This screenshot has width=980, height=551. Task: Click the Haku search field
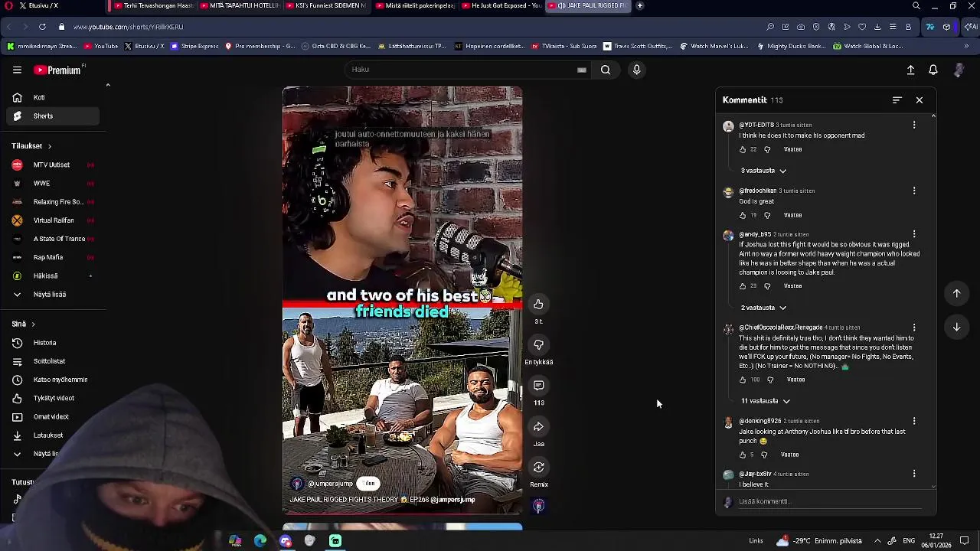pos(459,70)
